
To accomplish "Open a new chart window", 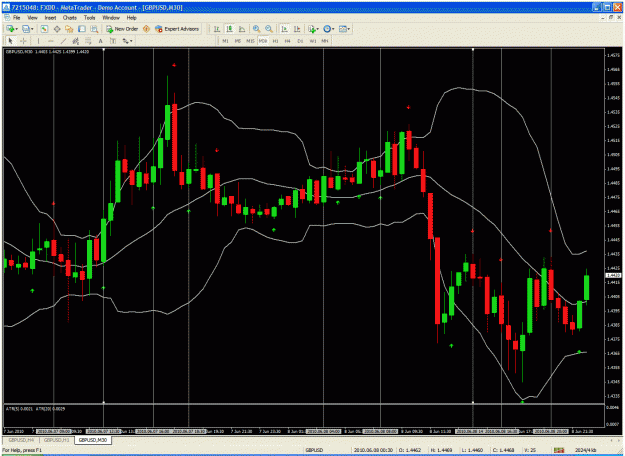I will click(10, 29).
